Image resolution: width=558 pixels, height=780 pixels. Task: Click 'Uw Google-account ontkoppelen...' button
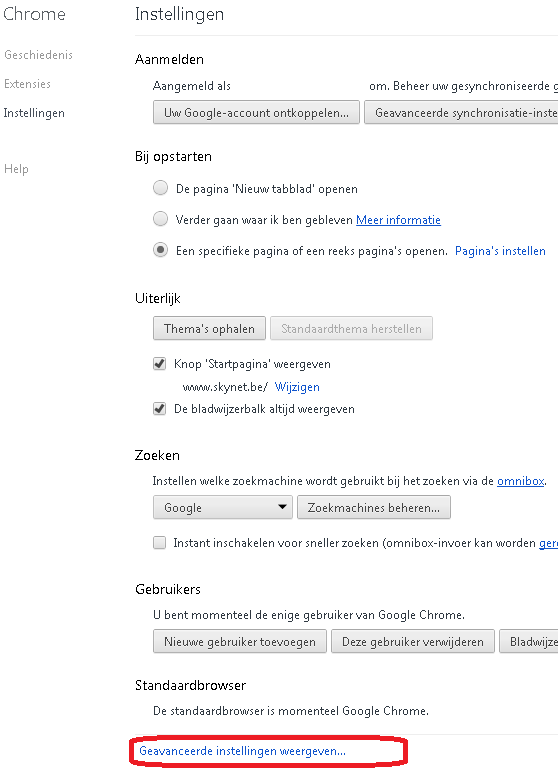(x=256, y=112)
